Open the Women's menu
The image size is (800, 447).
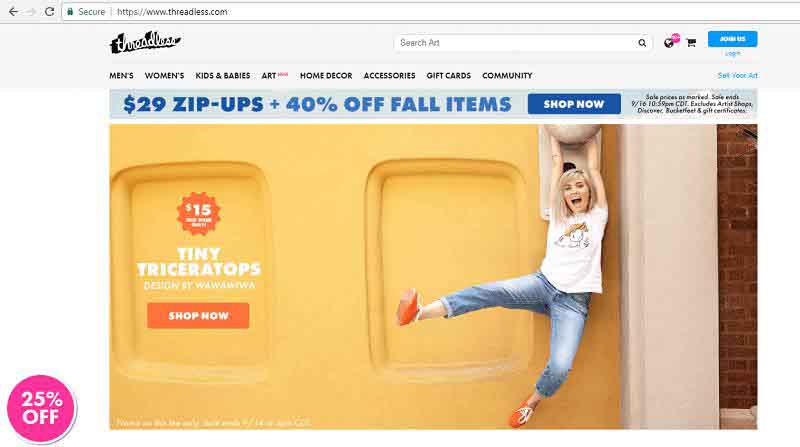coord(164,76)
